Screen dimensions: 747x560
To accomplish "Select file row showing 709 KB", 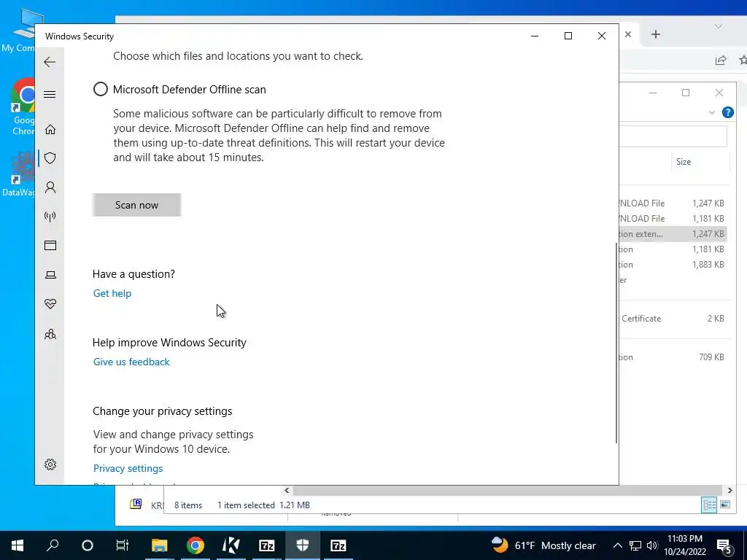I will (673, 357).
